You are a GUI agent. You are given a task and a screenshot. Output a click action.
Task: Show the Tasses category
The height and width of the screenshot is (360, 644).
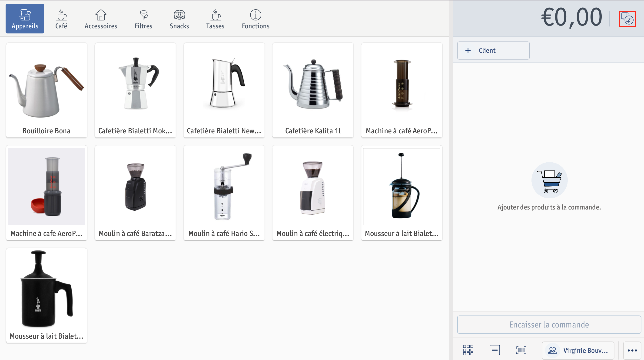pos(215,19)
